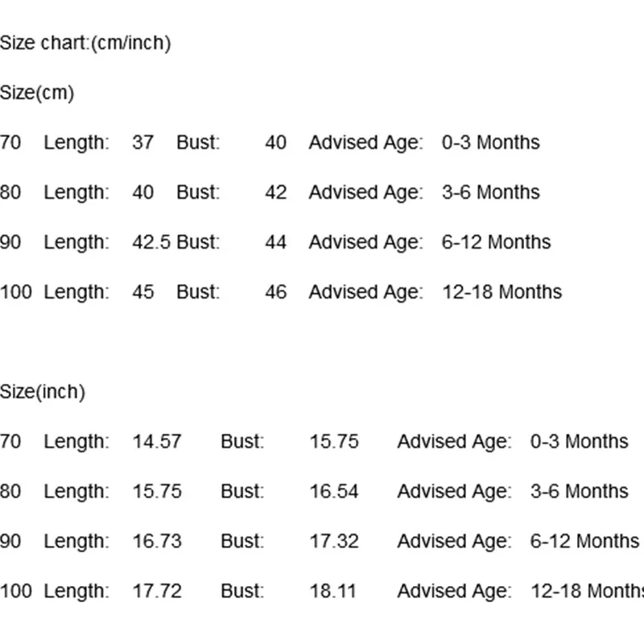The width and height of the screenshot is (644, 644).
Task: Click length value 37 in cm table
Action: coord(143,142)
